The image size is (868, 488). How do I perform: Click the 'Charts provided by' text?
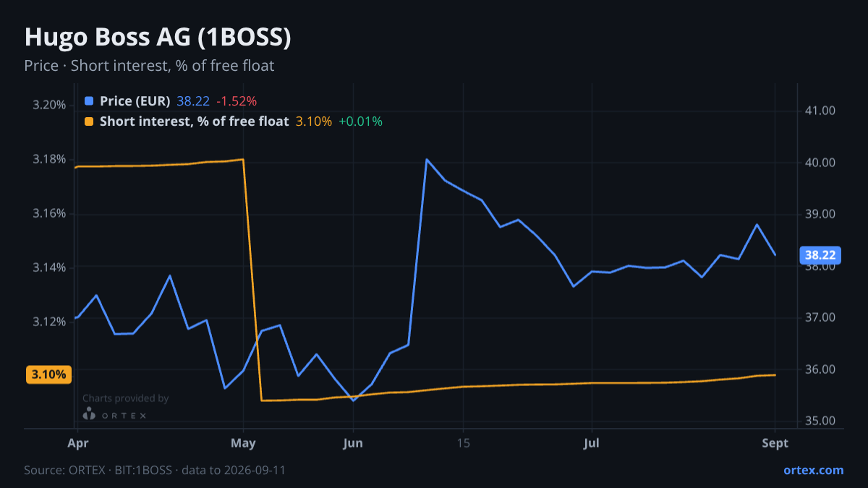click(125, 398)
